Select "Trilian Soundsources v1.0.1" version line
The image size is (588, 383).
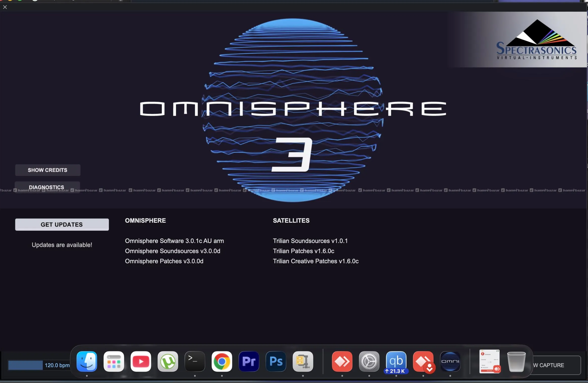pyautogui.click(x=310, y=241)
